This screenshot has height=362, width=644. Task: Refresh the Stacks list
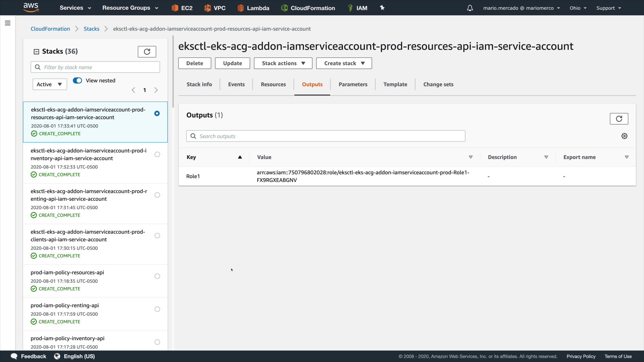pos(147,52)
